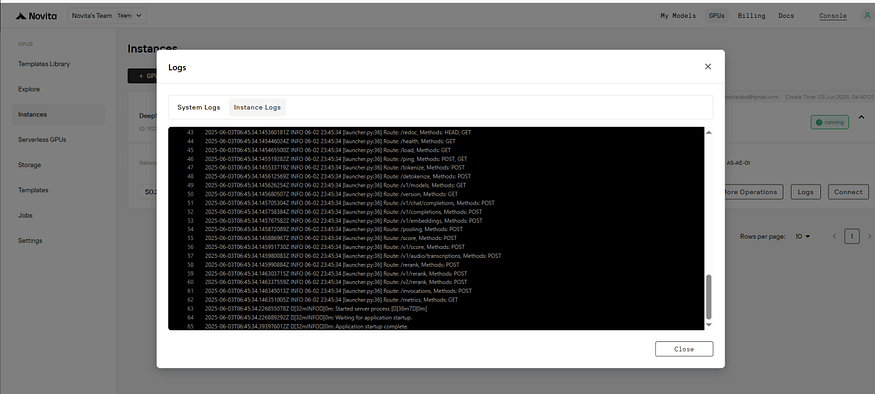Click log line 64 Waiting for application startup

(x=309, y=318)
